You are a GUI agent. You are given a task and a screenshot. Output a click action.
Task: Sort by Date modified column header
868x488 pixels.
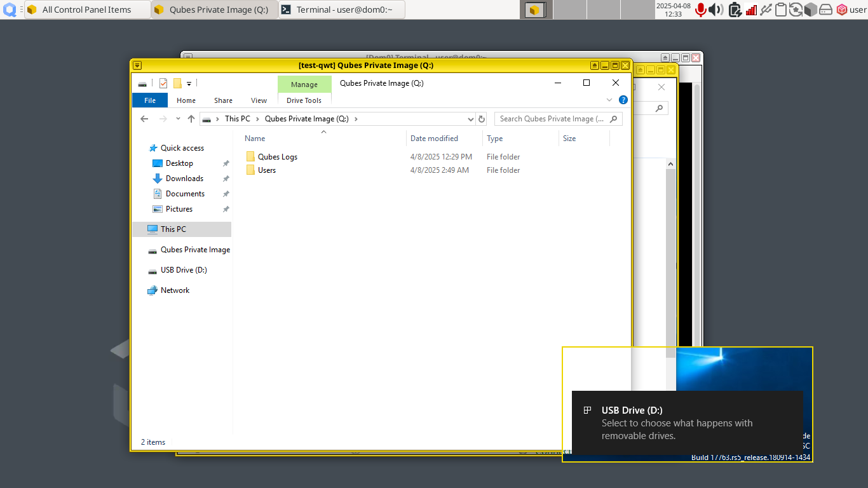444,139
